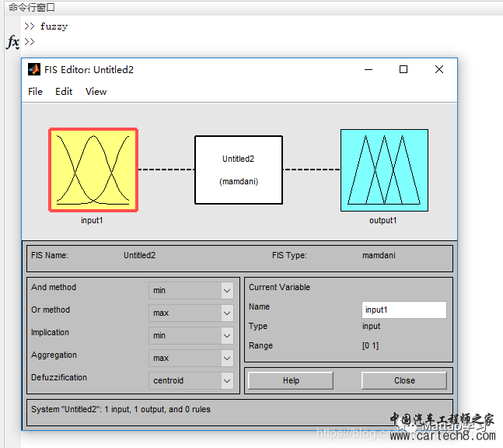Click the FIS Name 'Untitled2' value
503x448 pixels.
coord(139,255)
